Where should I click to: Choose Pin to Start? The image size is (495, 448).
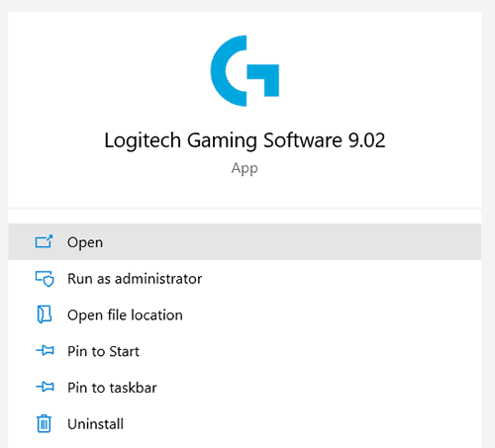[x=245, y=351]
